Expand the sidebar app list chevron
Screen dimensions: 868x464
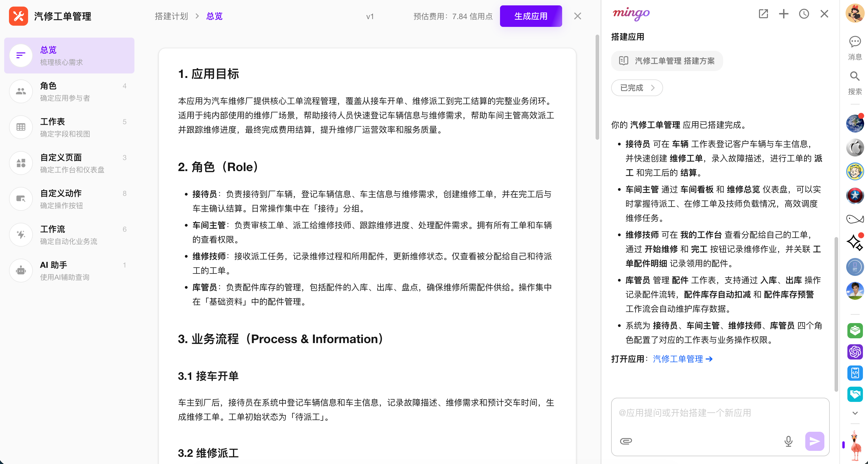[855, 413]
